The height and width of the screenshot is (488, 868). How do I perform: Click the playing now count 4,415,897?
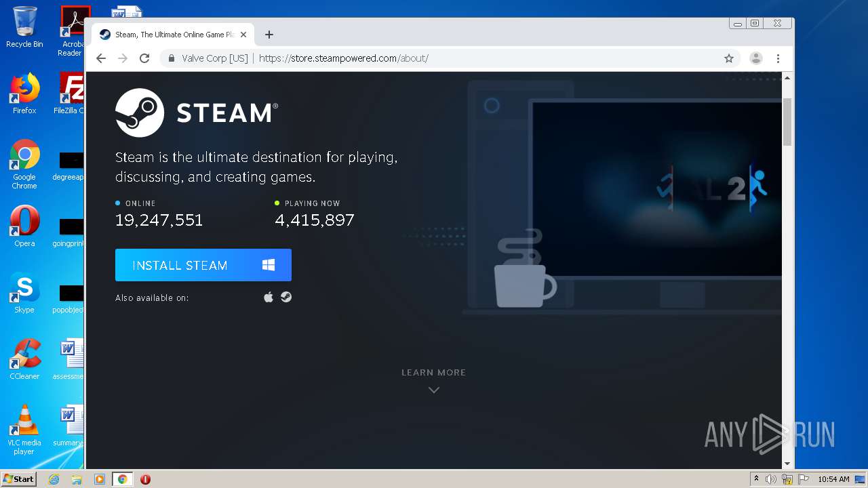tap(315, 220)
